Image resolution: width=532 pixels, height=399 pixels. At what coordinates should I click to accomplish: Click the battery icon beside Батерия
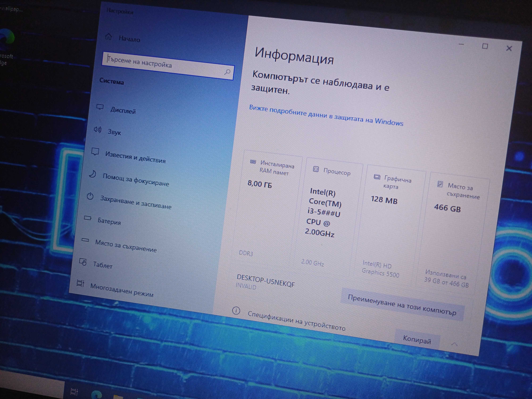(x=88, y=218)
